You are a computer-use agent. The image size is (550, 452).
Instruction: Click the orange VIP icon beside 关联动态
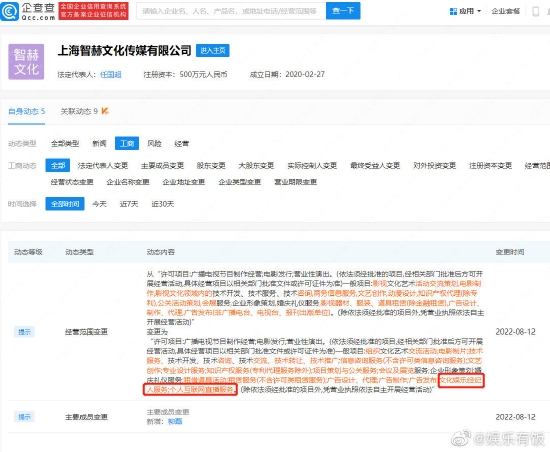point(105,111)
